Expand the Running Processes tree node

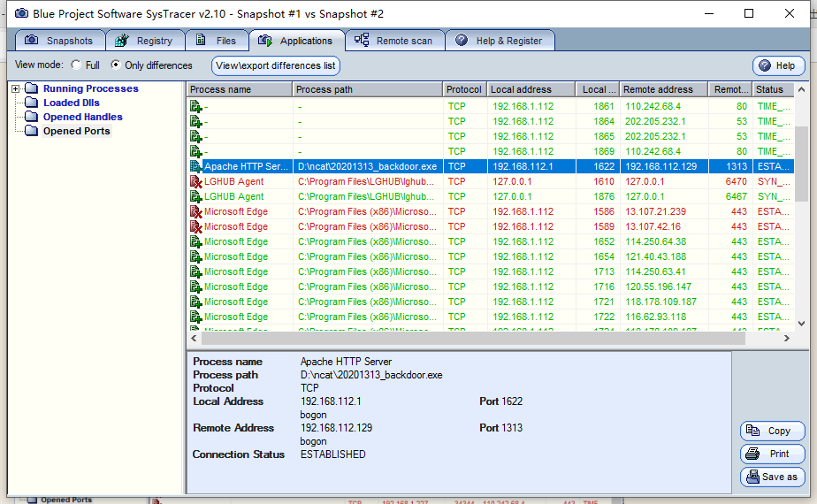(x=16, y=88)
